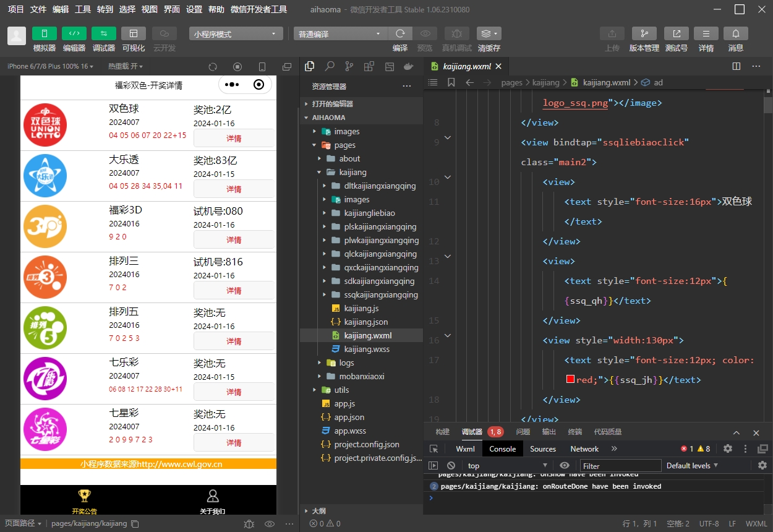
Task: Open the 小程序模式 dropdown
Action: [x=236, y=34]
